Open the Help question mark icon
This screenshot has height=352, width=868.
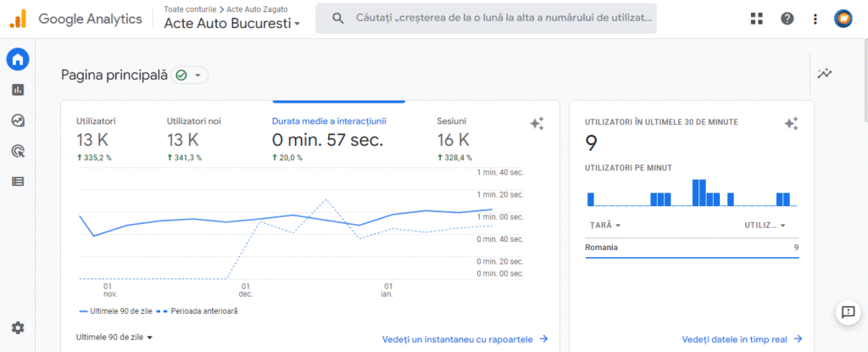click(x=787, y=19)
